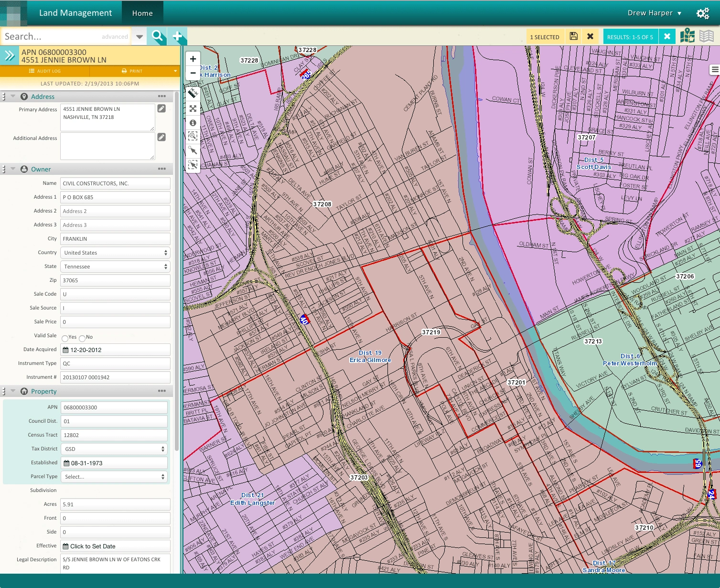Show the 1 Selected items
This screenshot has width=720, height=588.
click(544, 37)
